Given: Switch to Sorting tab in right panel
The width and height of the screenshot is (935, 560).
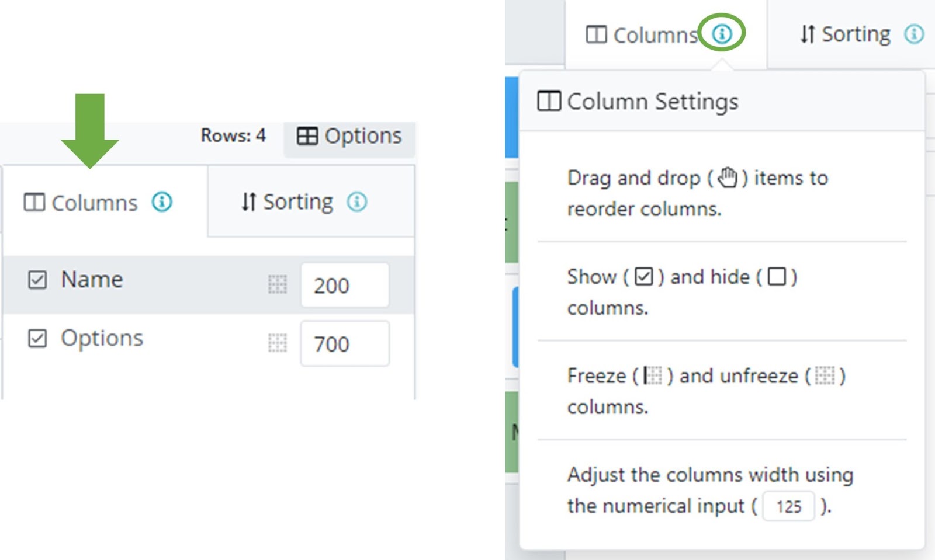Looking at the screenshot, I should click(x=845, y=34).
